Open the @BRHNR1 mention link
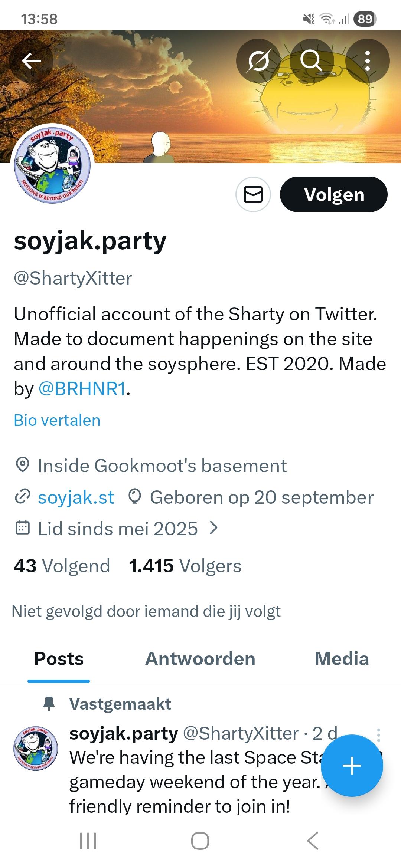This screenshot has width=401, height=868. [82, 389]
